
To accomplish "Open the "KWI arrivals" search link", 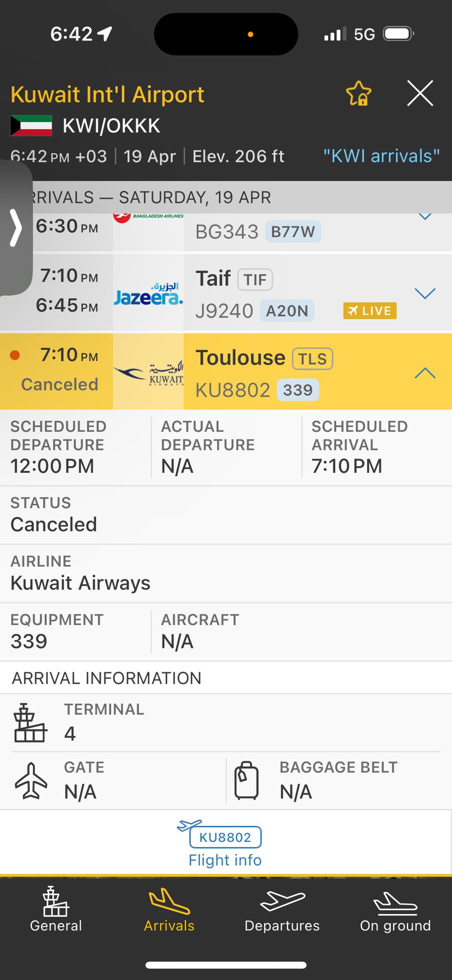I will (x=381, y=156).
